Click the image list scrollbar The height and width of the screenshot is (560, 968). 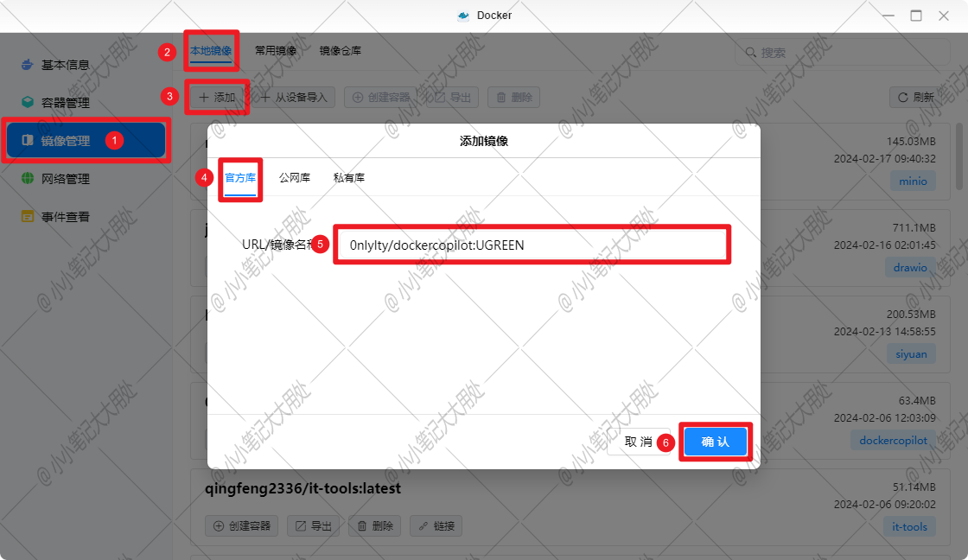[x=959, y=156]
